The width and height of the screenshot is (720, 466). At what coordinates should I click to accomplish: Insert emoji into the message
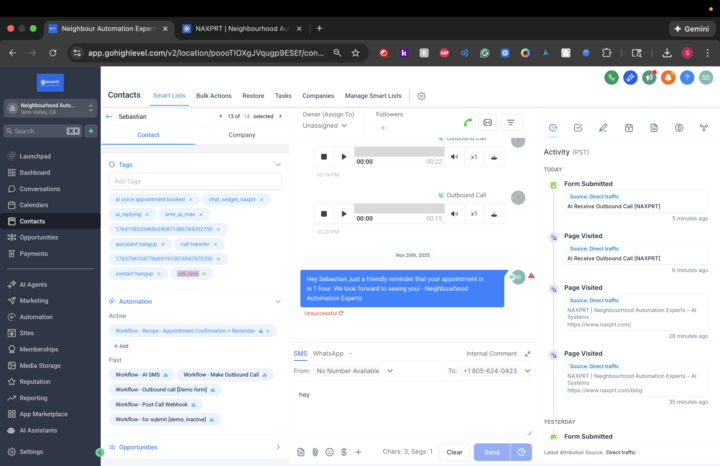point(329,452)
